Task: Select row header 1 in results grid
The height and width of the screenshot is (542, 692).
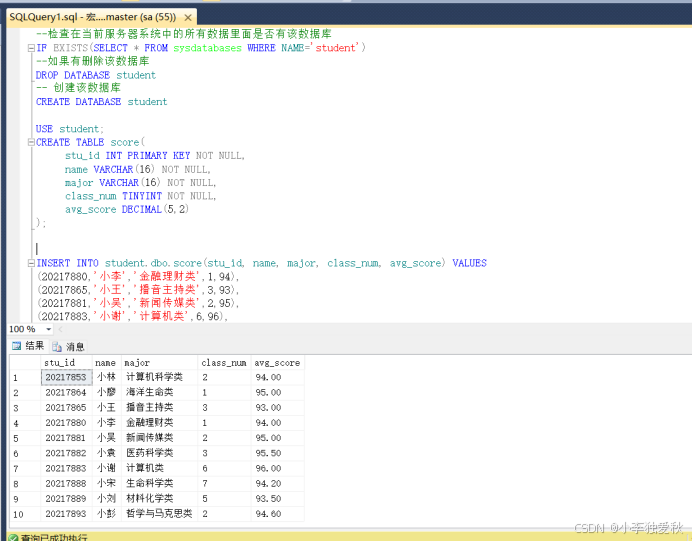Action: click(x=25, y=378)
